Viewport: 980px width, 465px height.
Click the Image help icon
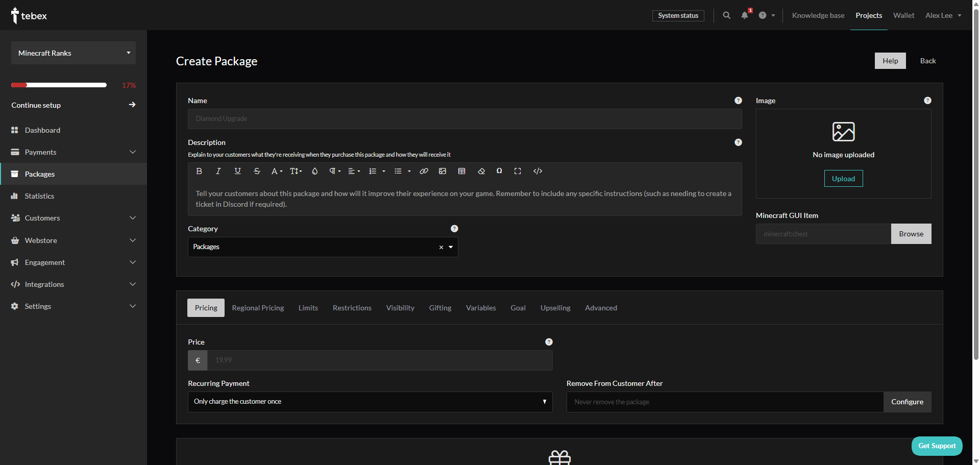click(x=927, y=101)
